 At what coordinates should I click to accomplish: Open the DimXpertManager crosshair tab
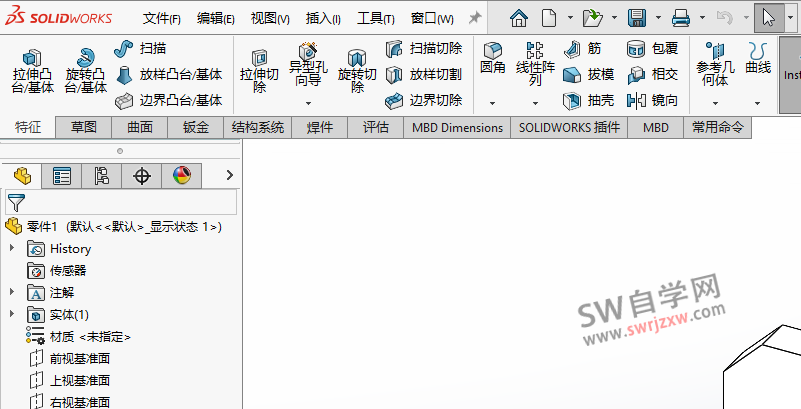142,176
